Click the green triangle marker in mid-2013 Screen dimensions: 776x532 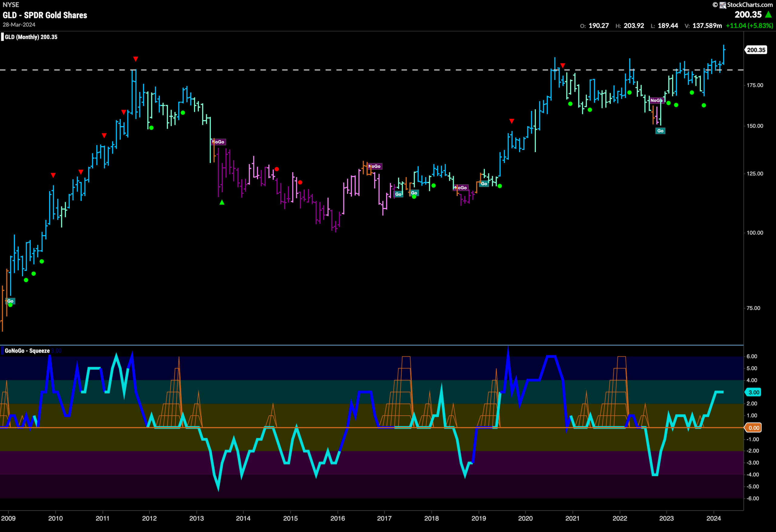pos(222,202)
